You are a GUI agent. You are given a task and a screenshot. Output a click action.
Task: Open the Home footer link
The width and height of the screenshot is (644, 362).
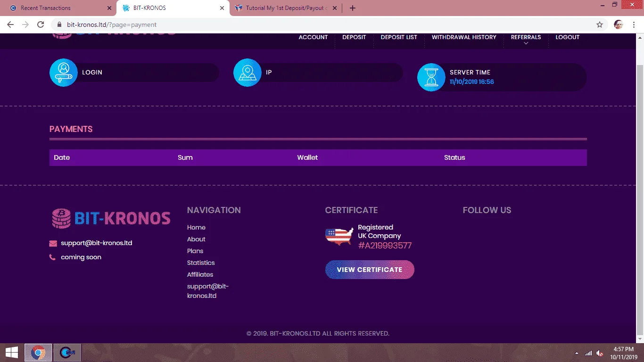click(x=196, y=228)
